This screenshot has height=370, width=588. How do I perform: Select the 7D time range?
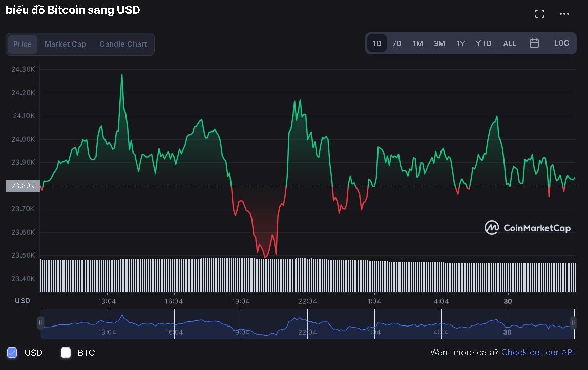click(397, 43)
